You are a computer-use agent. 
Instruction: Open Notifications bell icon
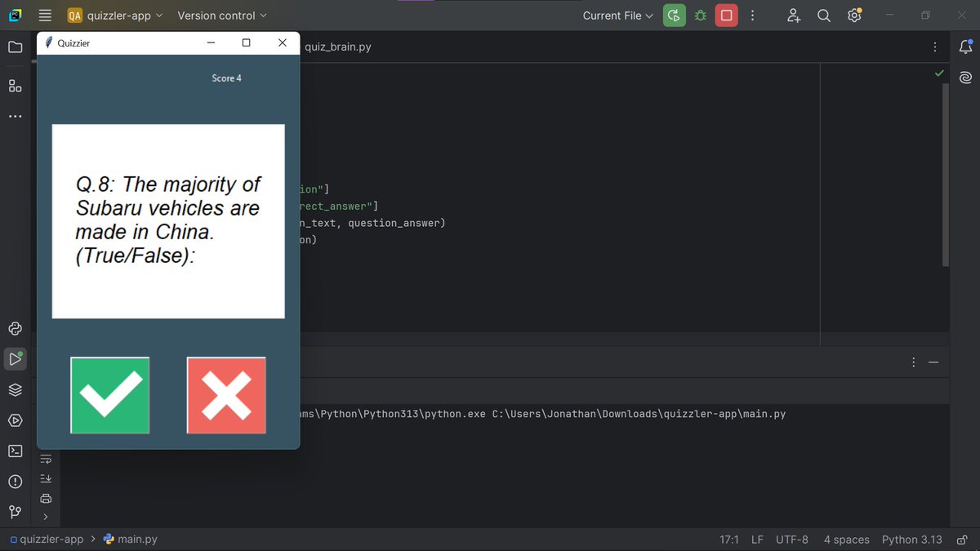(x=965, y=47)
